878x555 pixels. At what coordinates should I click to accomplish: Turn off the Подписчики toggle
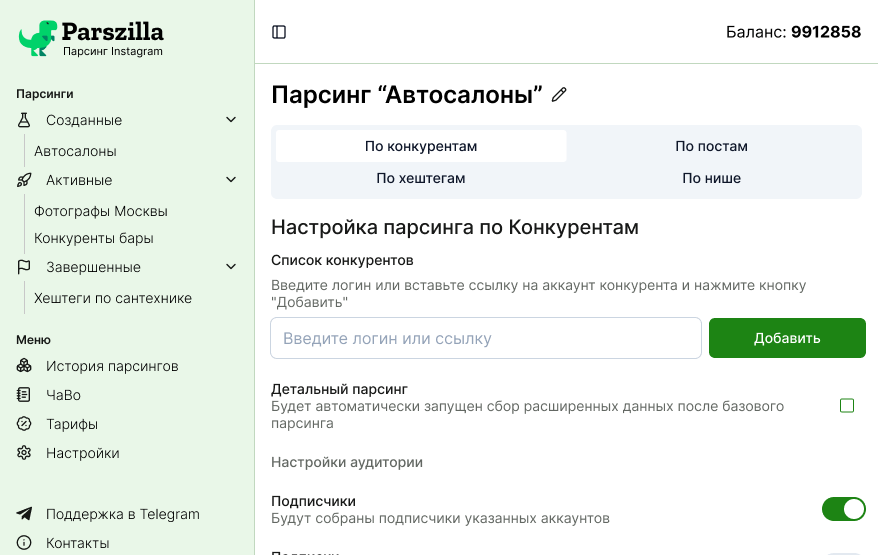point(843,509)
